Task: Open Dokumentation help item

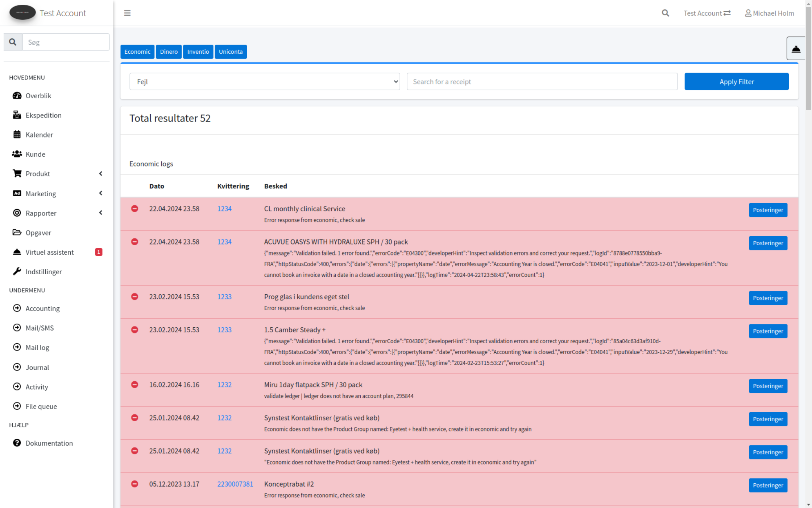Action: point(49,443)
